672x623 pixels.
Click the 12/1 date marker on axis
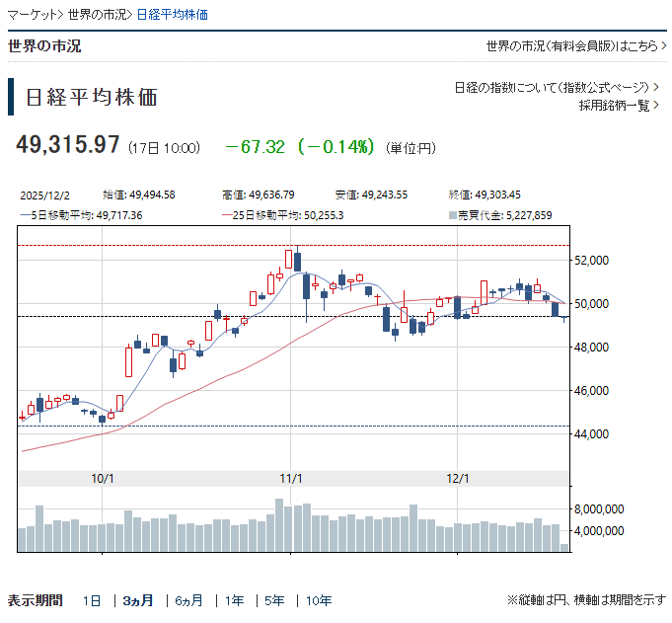(458, 478)
